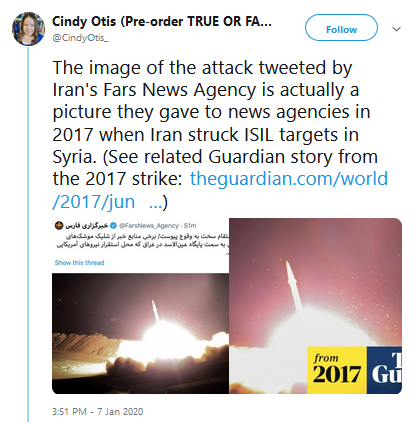Follow the @CindyOtis_ account

[341, 28]
